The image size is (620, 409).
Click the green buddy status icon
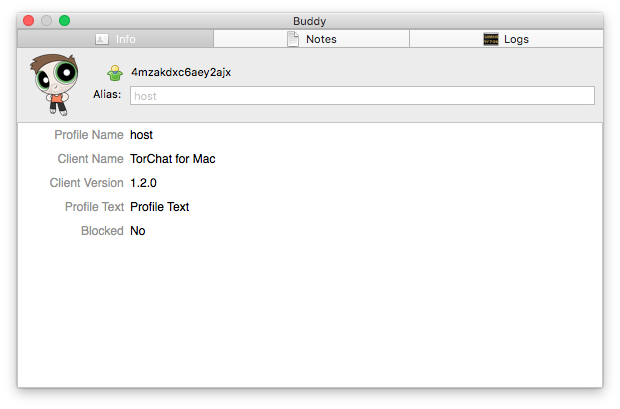click(x=115, y=72)
